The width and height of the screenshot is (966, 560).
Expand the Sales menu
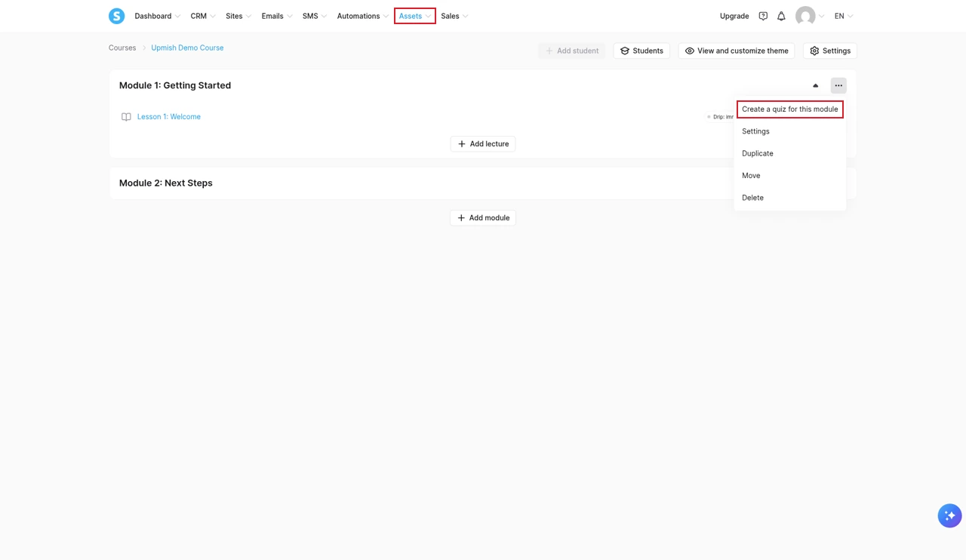pyautogui.click(x=454, y=16)
